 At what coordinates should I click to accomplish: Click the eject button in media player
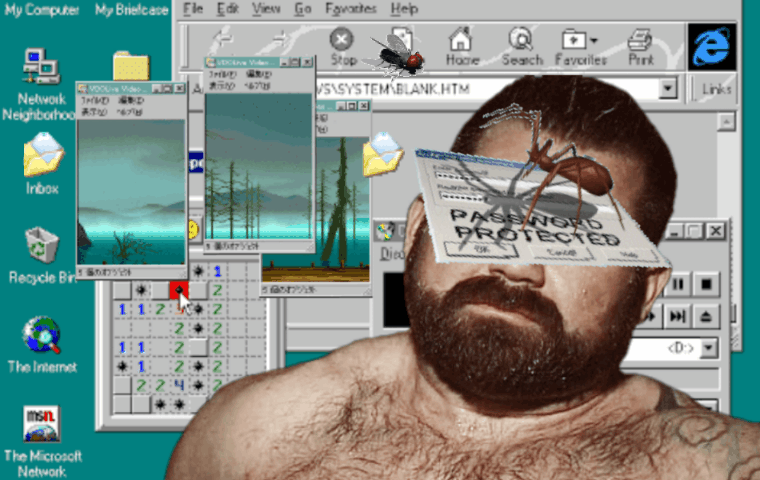[706, 316]
